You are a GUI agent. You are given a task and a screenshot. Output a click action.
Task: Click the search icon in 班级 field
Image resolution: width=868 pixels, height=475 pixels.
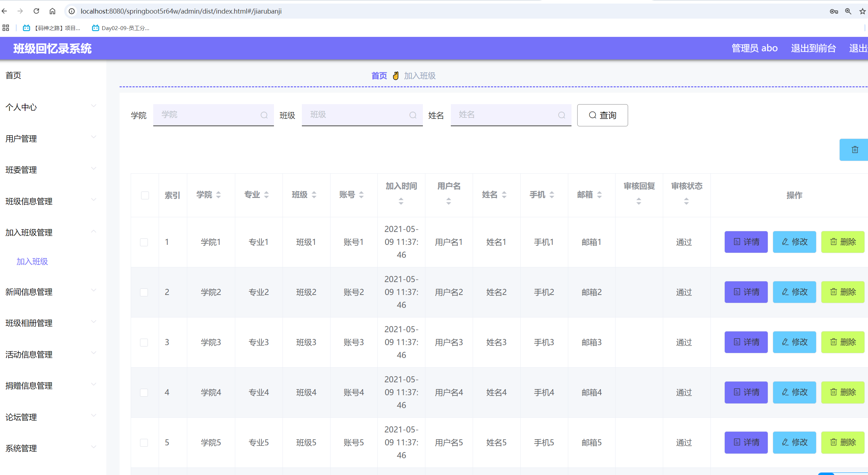pyautogui.click(x=413, y=115)
